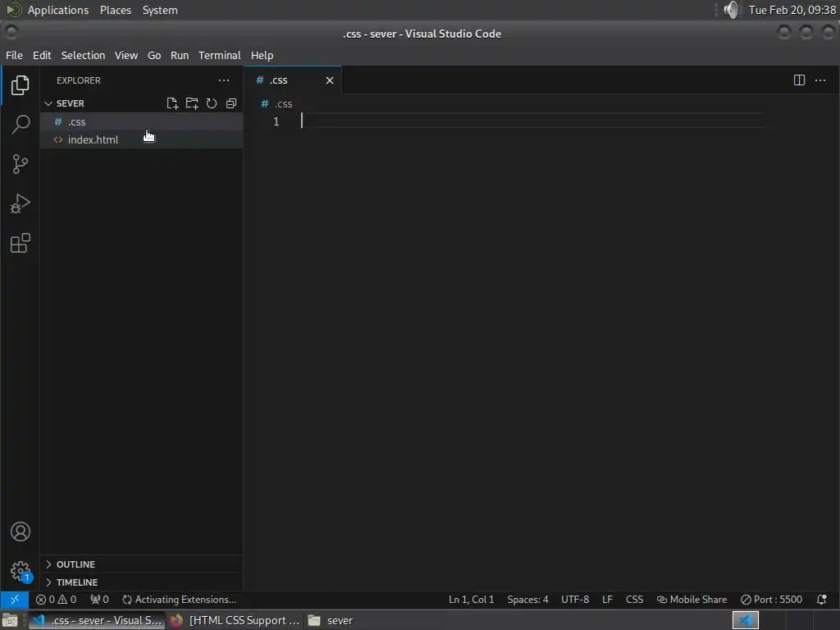Click the show desktop icon in taskbar

(10, 620)
